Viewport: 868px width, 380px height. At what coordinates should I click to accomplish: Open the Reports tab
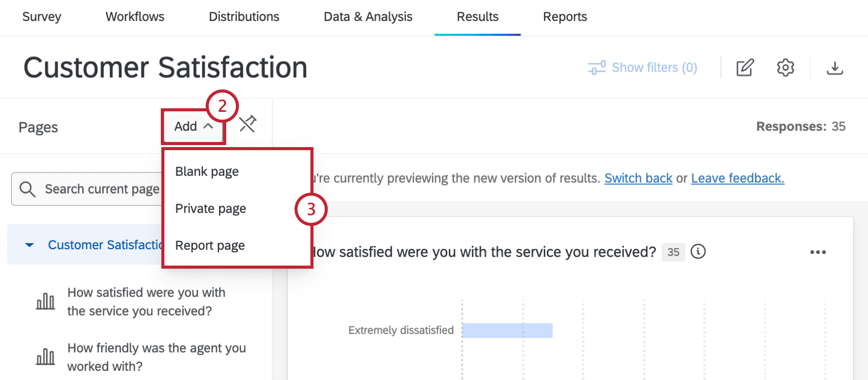tap(565, 16)
